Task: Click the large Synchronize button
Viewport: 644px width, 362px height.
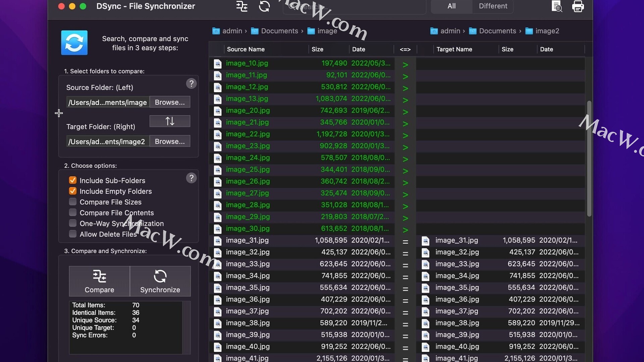Action: click(x=160, y=281)
